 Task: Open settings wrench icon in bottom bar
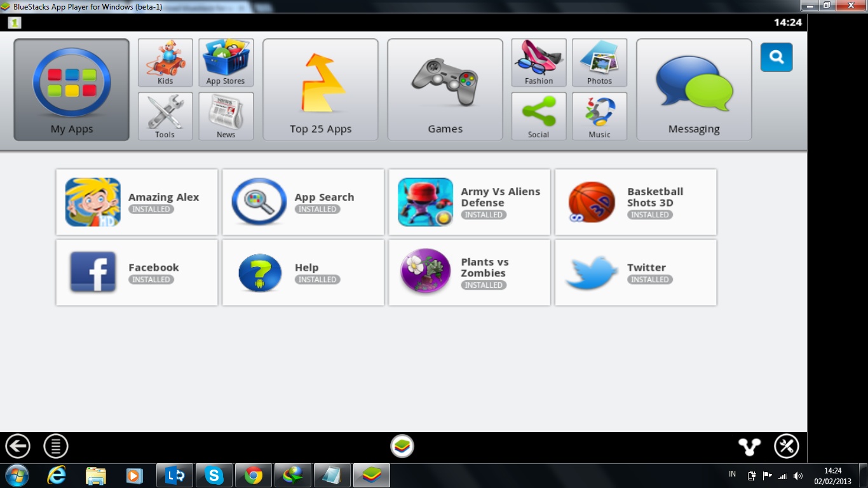pyautogui.click(x=787, y=446)
